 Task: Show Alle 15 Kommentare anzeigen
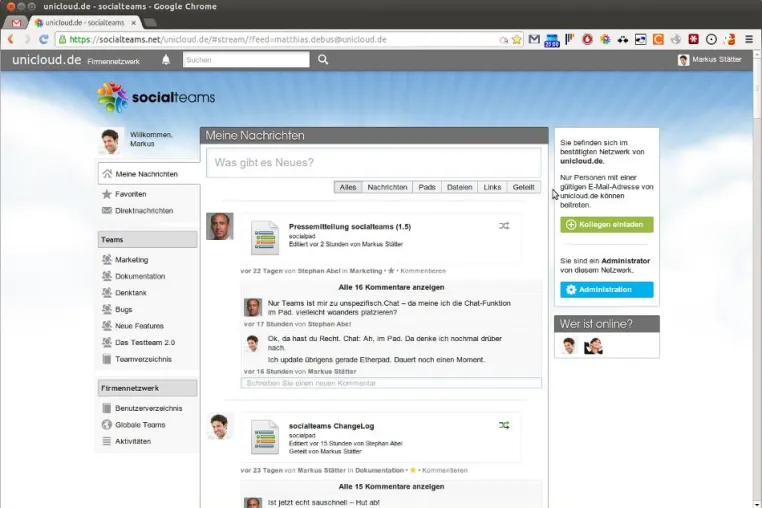pyautogui.click(x=391, y=487)
